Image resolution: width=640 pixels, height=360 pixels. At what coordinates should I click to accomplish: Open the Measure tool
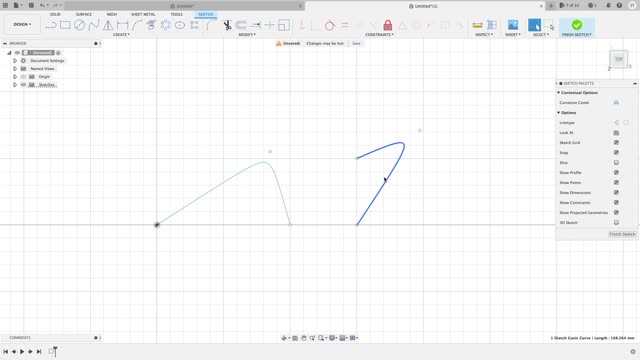click(x=477, y=25)
